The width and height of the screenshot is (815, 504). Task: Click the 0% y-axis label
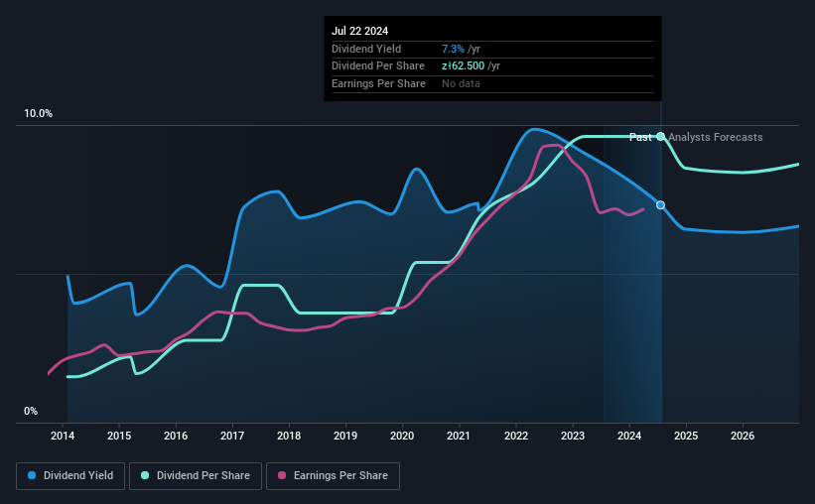[x=31, y=412]
